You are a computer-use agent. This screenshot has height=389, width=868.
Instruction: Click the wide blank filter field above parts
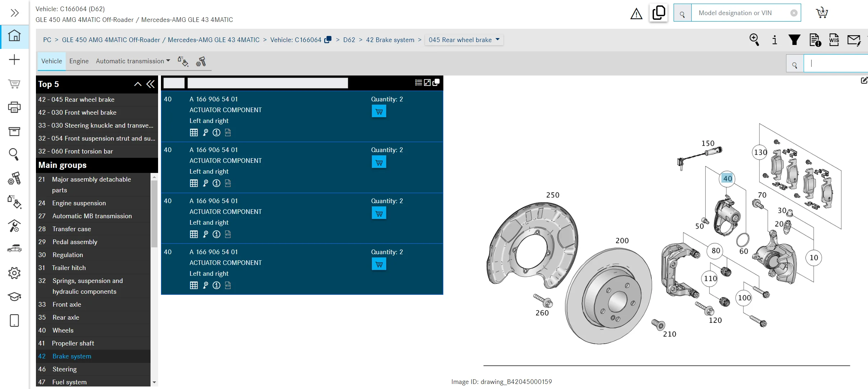(x=268, y=83)
